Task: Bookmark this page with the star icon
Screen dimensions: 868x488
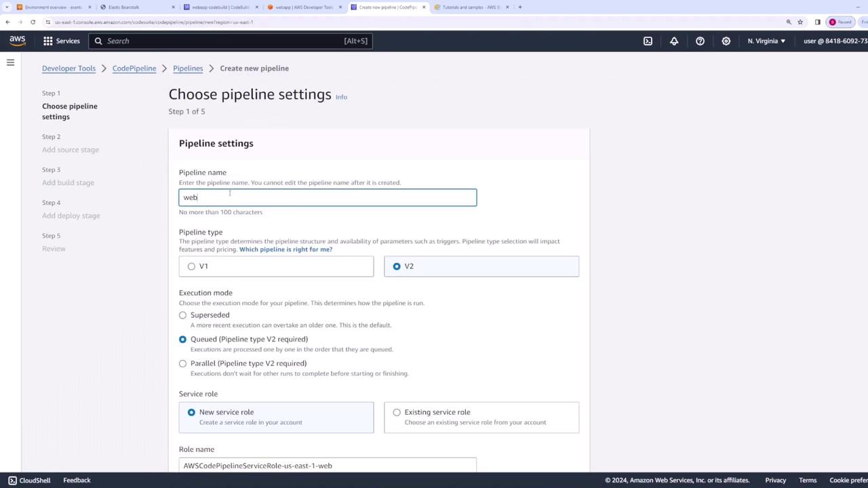Action: tap(800, 22)
